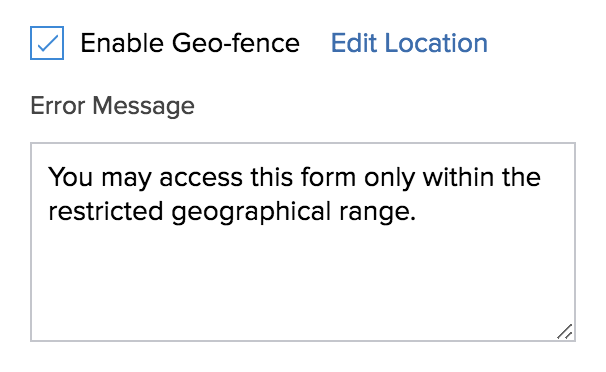Click the word 'You' at the message start
Image resolution: width=606 pixels, height=372 pixels.
70,177
